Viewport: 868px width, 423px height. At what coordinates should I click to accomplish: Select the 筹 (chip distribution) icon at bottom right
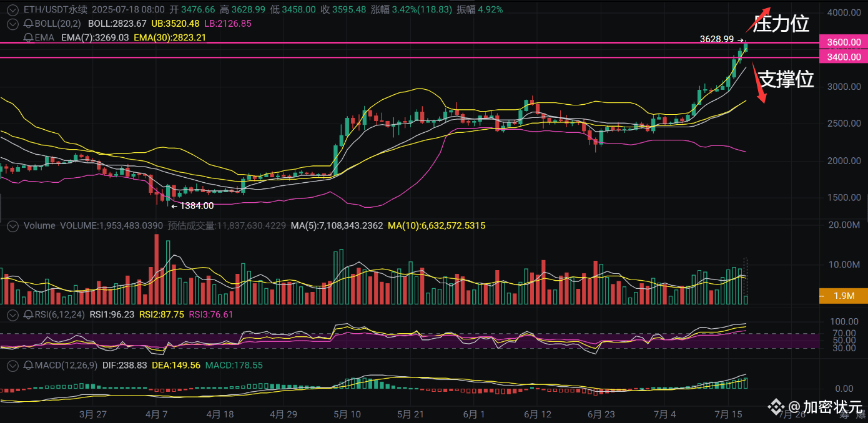[844, 414]
